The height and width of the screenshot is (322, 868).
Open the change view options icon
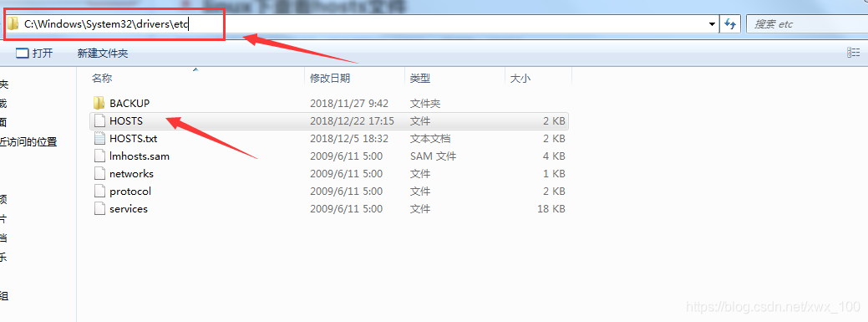click(x=854, y=53)
